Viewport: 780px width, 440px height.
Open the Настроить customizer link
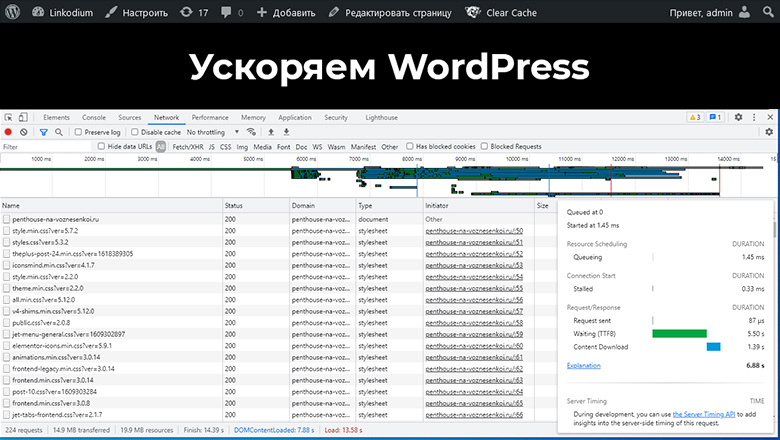point(136,12)
